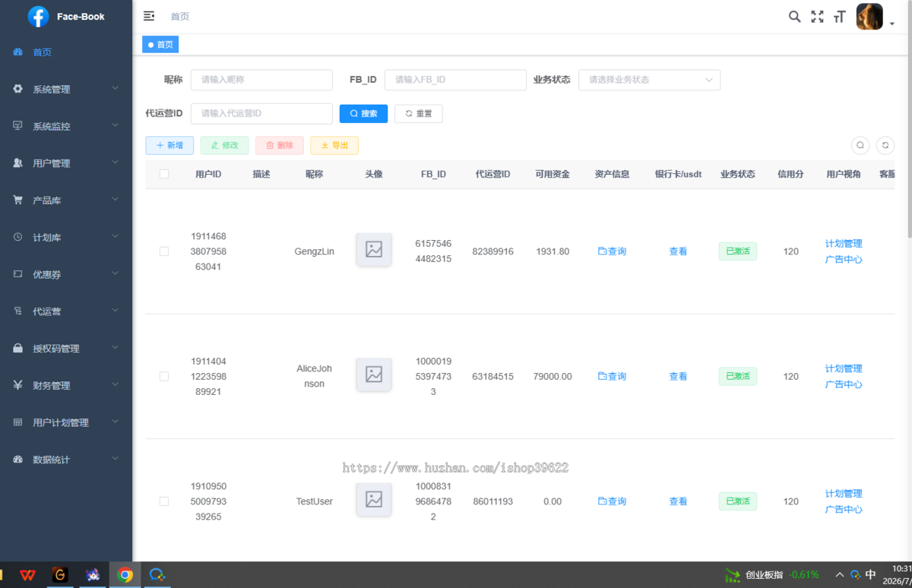Open GengzLin's avatar image placeholder
912x588 pixels.
[x=374, y=249]
